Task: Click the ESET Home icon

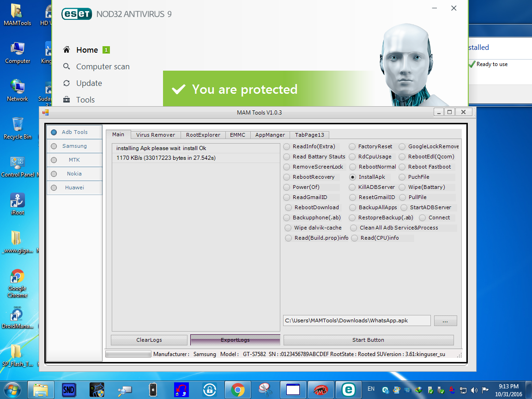Action: pyautogui.click(x=66, y=49)
